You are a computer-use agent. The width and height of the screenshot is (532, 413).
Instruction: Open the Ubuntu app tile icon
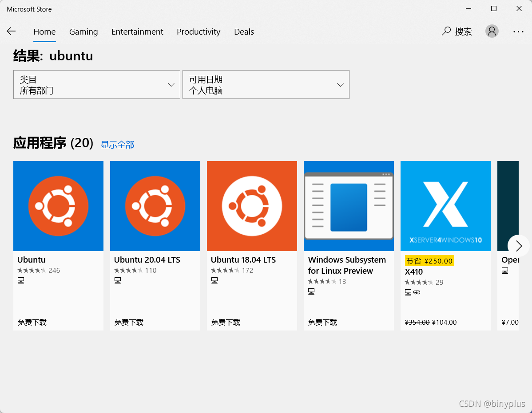[x=58, y=206]
